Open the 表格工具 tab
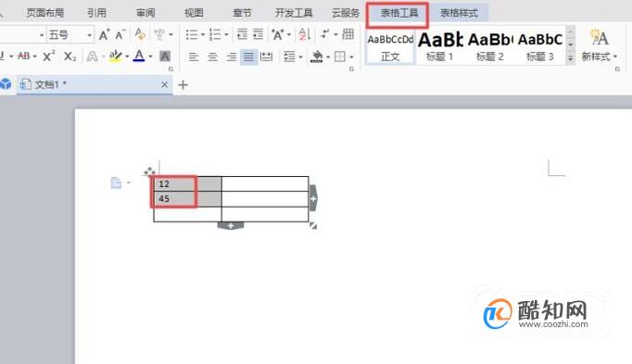 coord(399,13)
